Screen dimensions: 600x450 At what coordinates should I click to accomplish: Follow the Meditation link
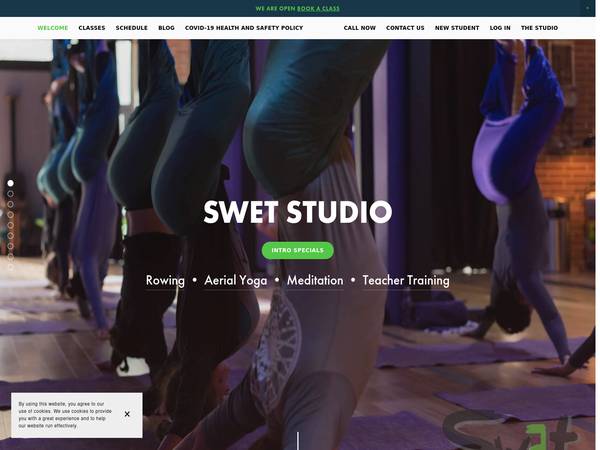click(x=315, y=280)
